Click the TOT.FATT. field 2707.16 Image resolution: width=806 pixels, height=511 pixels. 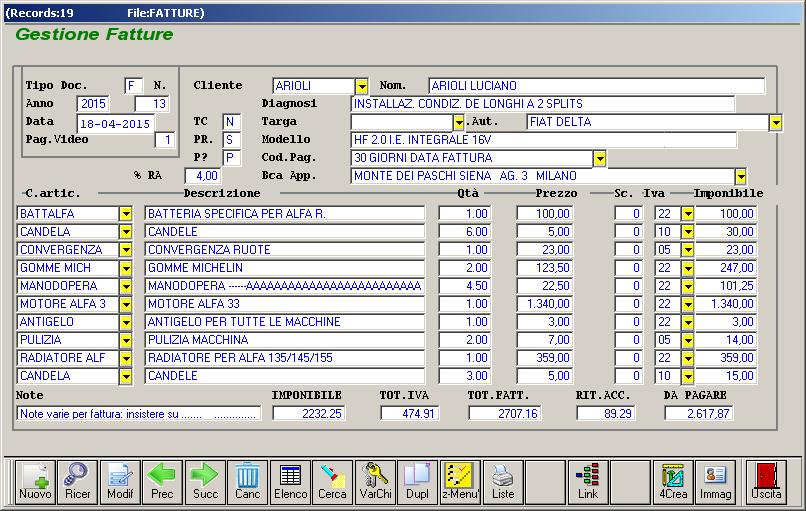coord(504,413)
